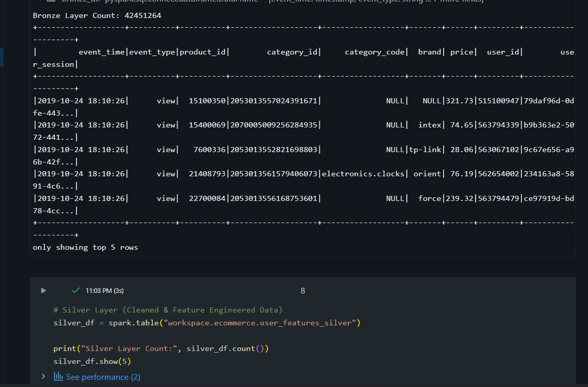
Task: Click the print Silver Layer Count line
Action: tap(161, 348)
